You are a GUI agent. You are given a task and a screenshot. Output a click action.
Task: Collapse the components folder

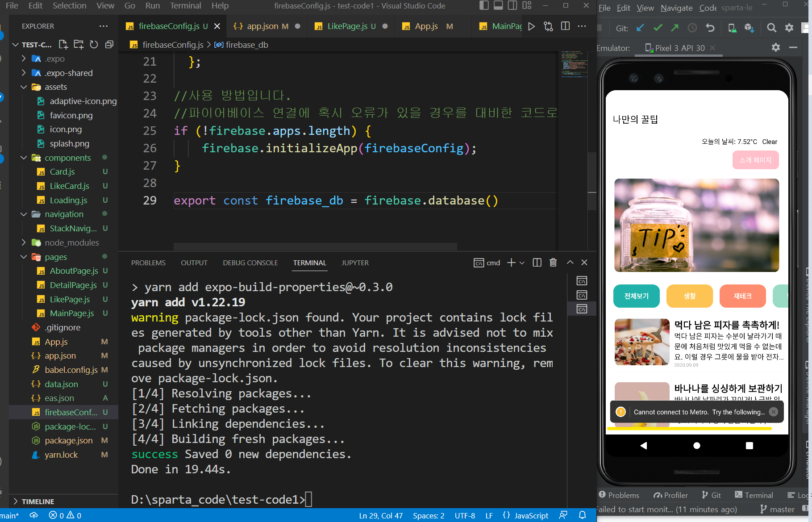[24, 158]
